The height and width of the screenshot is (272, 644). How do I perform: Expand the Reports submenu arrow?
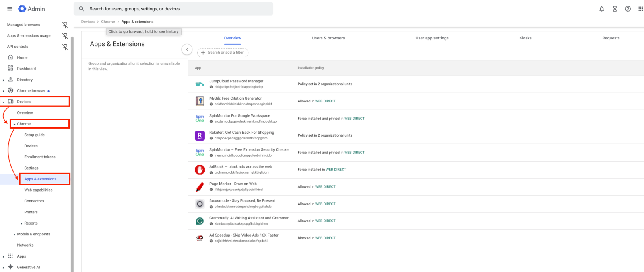coord(21,223)
